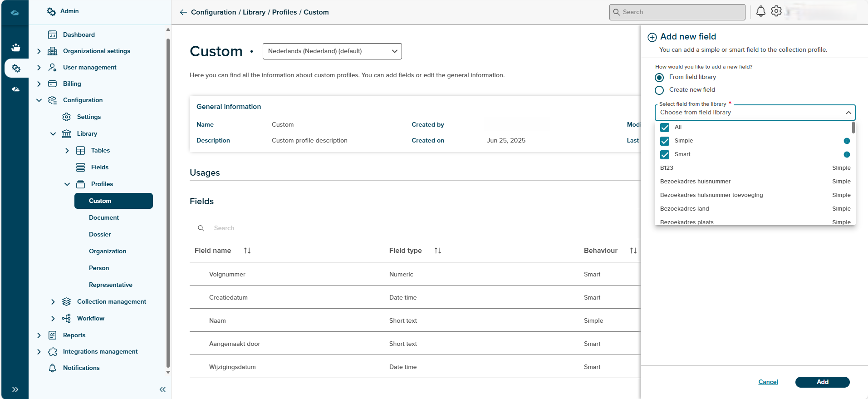Click the Add button
The image size is (868, 399).
pos(822,382)
